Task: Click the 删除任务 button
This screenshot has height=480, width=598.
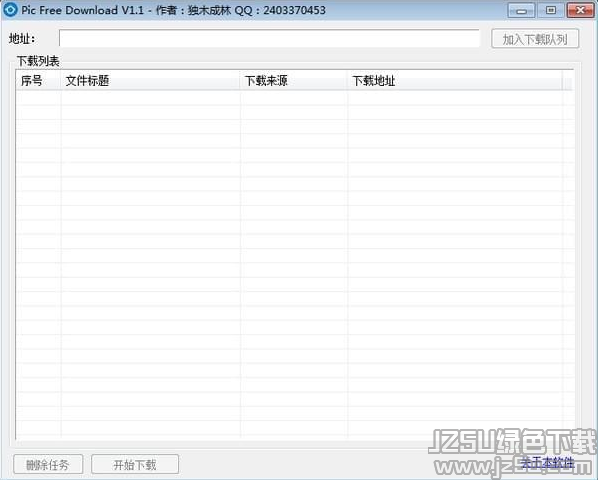Action: pyautogui.click(x=48, y=464)
